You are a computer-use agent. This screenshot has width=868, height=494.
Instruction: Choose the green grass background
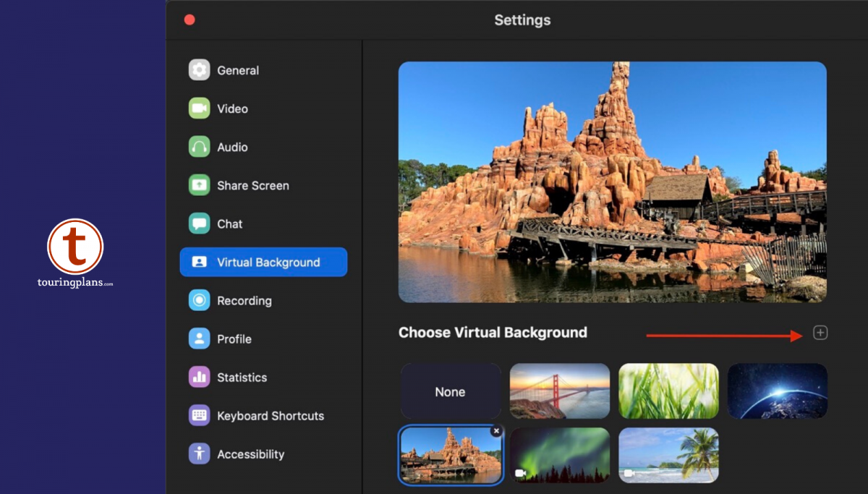tap(668, 391)
